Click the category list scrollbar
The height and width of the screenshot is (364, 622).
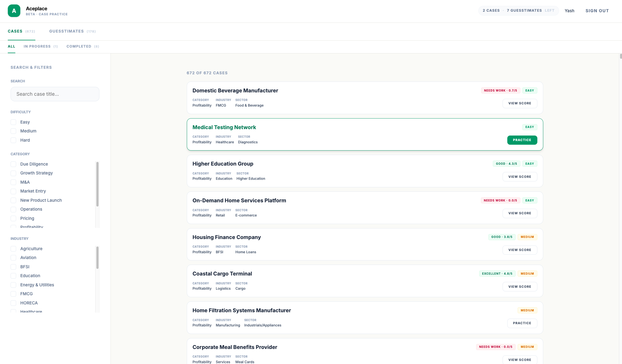[97, 184]
